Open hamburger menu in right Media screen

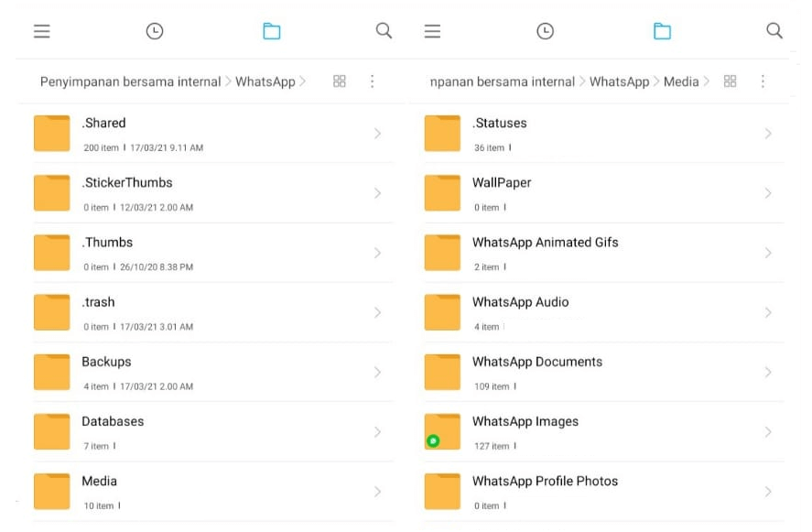pyautogui.click(x=432, y=31)
